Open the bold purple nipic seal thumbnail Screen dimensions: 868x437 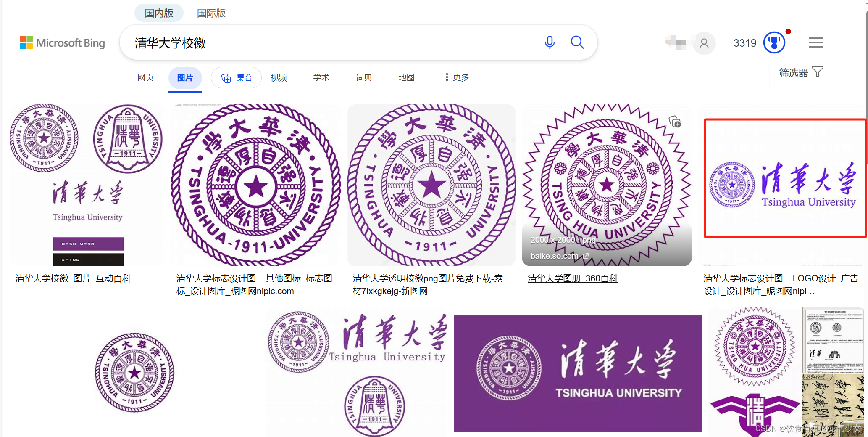point(256,185)
